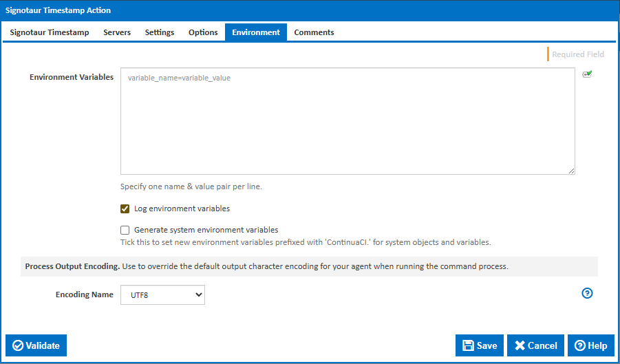Click the Encoding Name help question mark icon
The height and width of the screenshot is (364, 620).
pyautogui.click(x=587, y=293)
